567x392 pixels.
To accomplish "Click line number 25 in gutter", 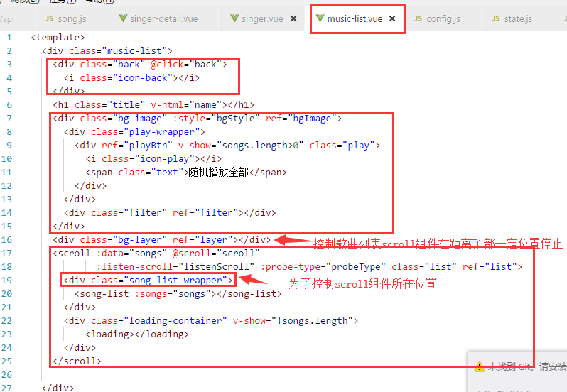I will click(x=6, y=361).
